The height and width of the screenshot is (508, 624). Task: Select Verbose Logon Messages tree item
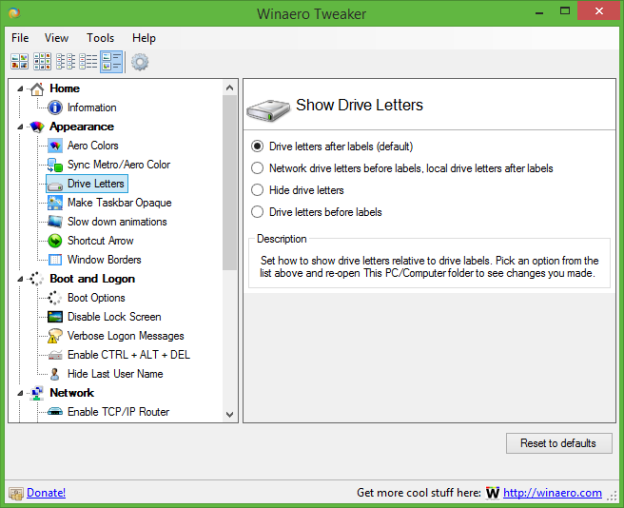click(126, 336)
